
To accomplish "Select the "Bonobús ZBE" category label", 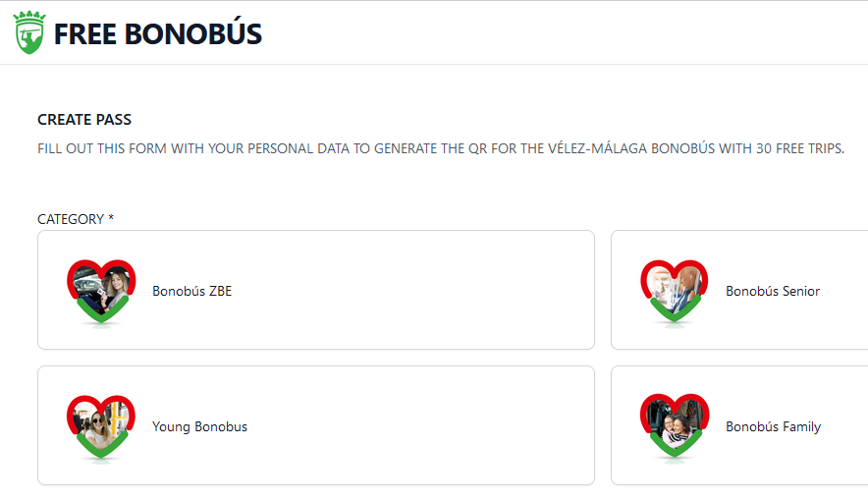I will point(191,291).
